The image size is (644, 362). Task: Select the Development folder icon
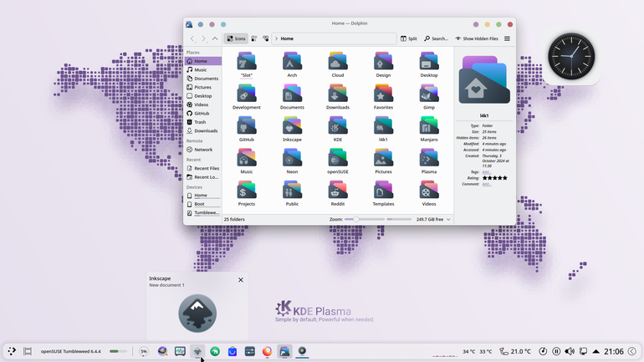(247, 94)
